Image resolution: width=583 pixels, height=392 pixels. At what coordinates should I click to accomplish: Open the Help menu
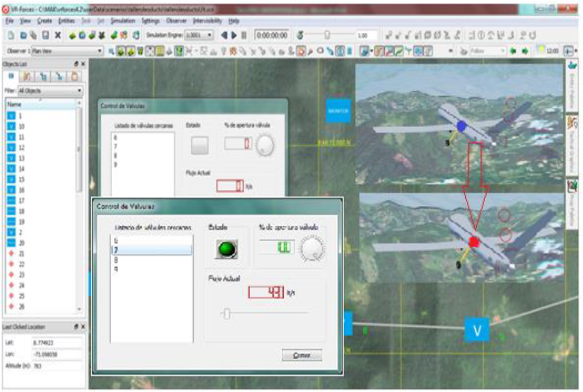point(234,21)
